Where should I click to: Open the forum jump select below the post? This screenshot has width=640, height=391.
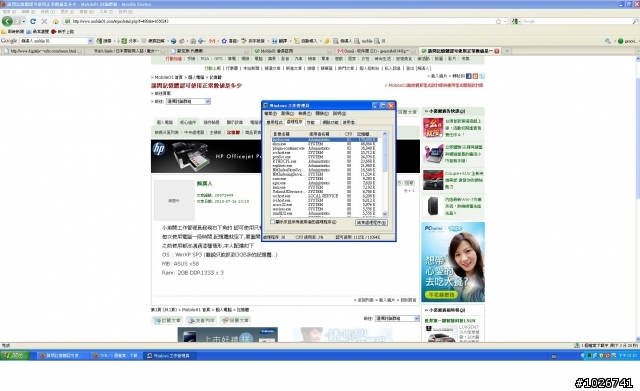pos(397,318)
